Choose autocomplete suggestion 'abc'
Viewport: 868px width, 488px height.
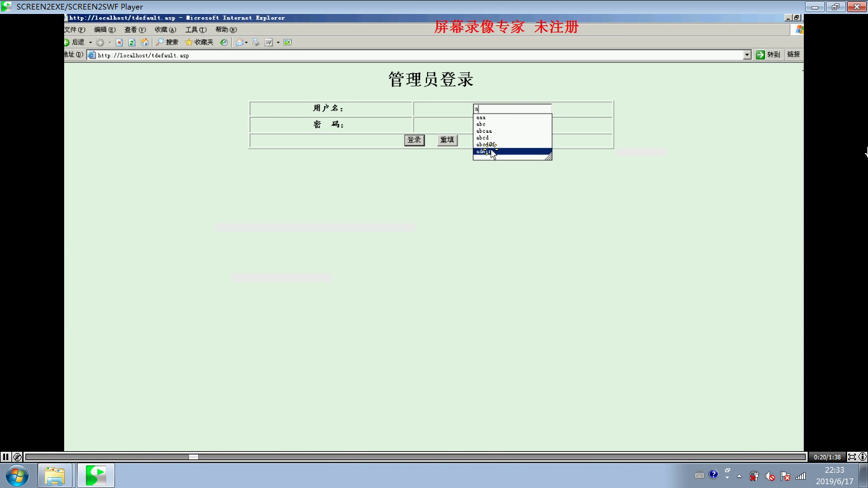tap(512, 124)
